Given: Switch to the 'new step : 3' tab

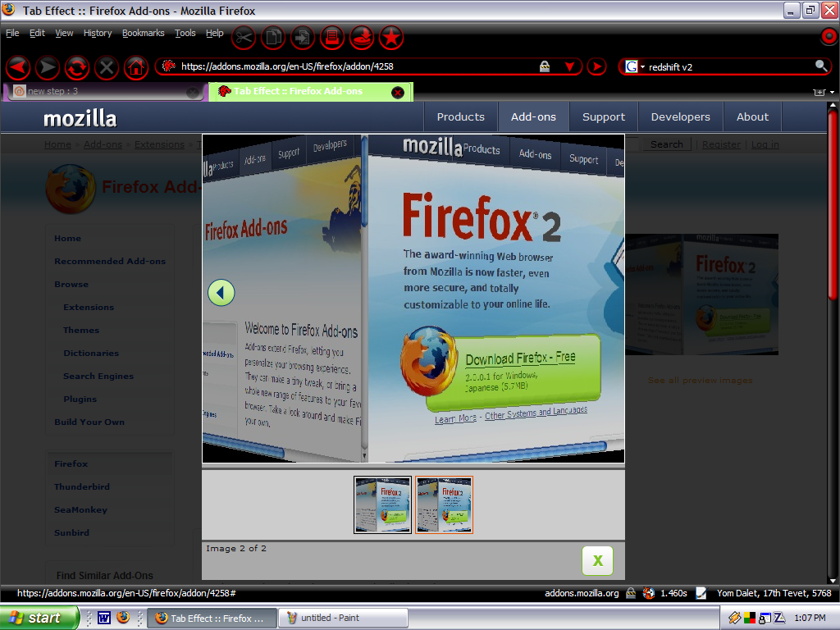Looking at the screenshot, I should 106,92.
